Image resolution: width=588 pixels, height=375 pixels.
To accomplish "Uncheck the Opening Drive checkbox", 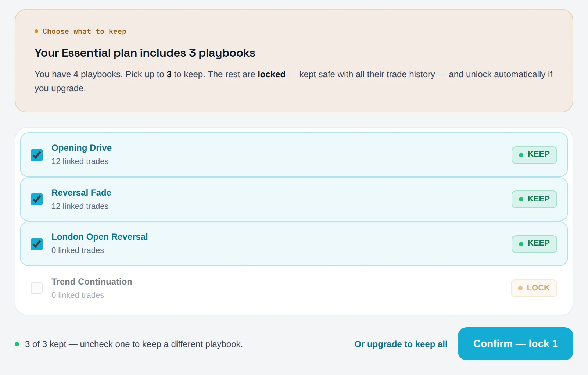I will click(x=37, y=155).
